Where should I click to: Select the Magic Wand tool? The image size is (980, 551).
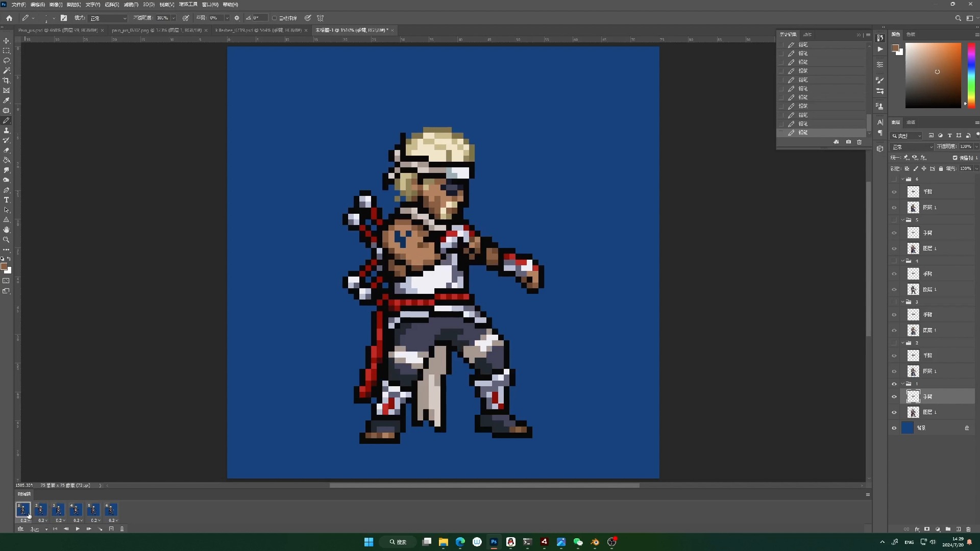click(x=7, y=70)
